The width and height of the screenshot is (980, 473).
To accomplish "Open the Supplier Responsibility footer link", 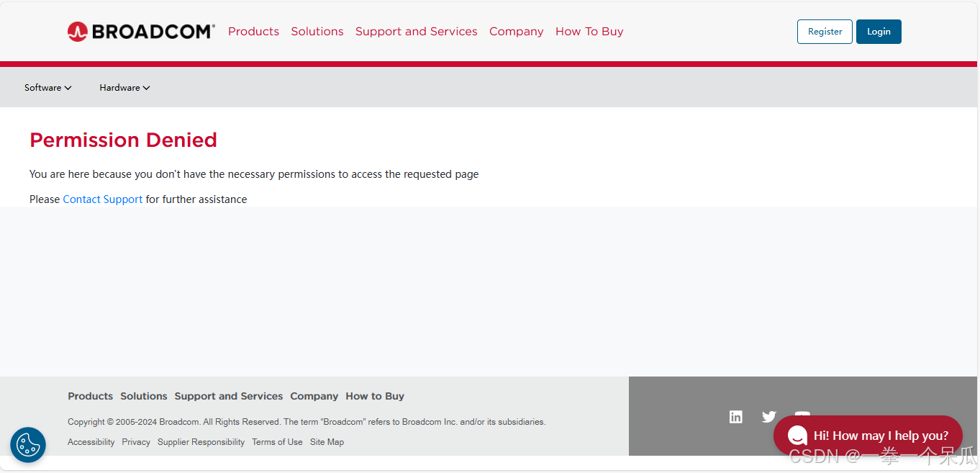I will tap(201, 442).
